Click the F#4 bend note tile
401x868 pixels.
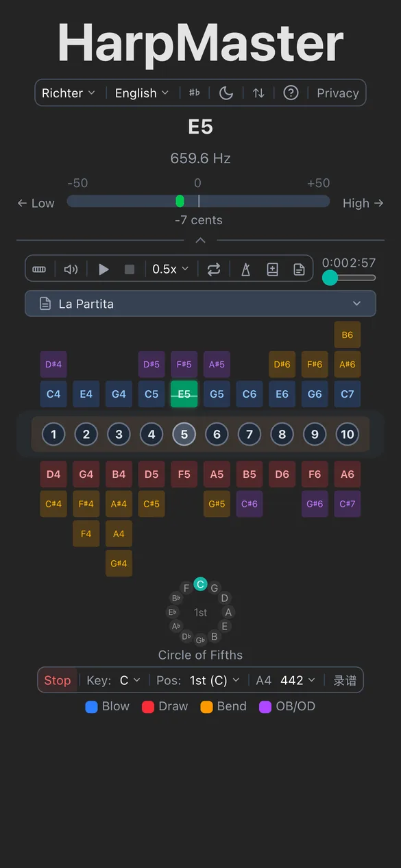(x=86, y=504)
